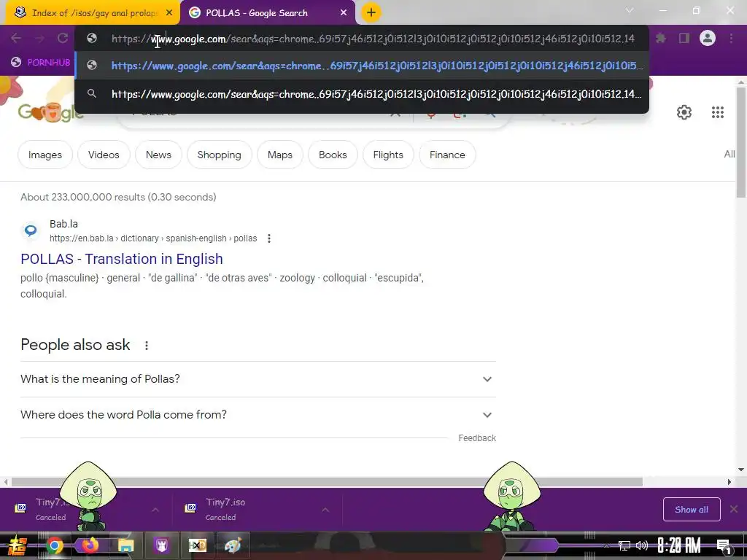Open the Paint palette icon in taskbar
Screen dimensions: 747x560
point(233,545)
